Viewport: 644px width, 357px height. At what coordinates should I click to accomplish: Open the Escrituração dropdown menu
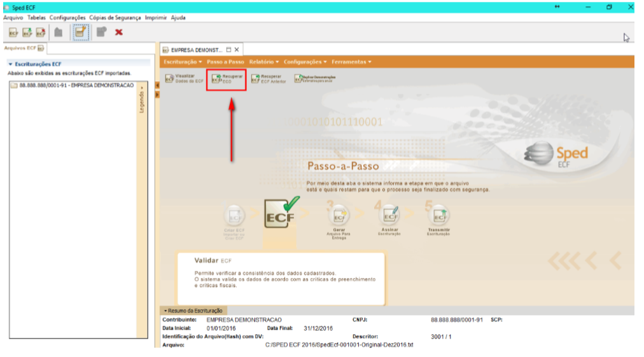point(183,62)
